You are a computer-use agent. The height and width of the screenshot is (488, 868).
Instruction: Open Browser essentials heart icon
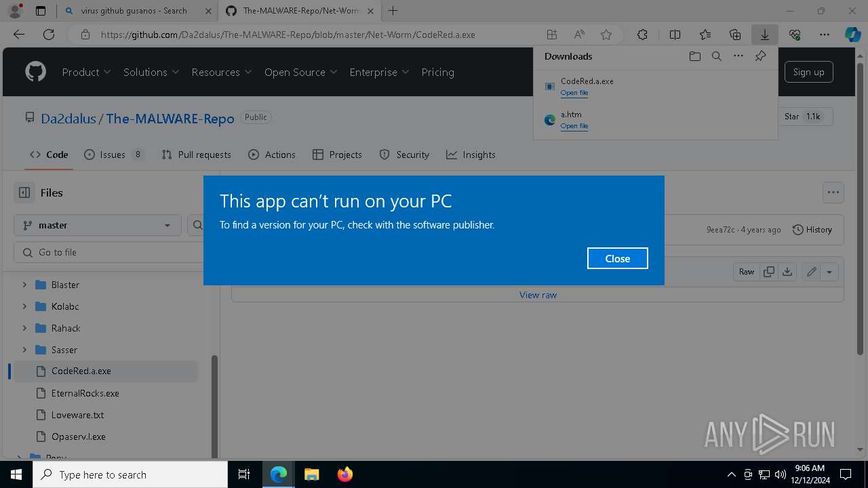pos(795,35)
